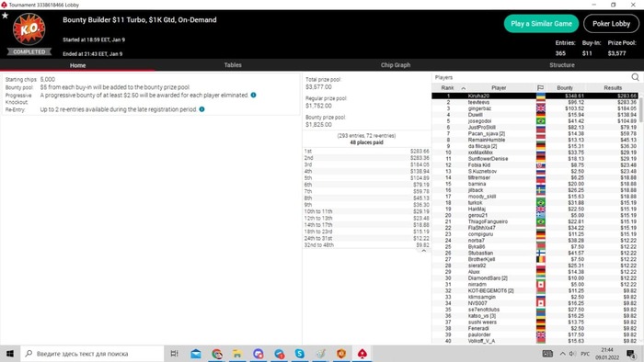The image size is (644, 362).
Task: Open Chrome from the taskbar
Action: (x=217, y=354)
